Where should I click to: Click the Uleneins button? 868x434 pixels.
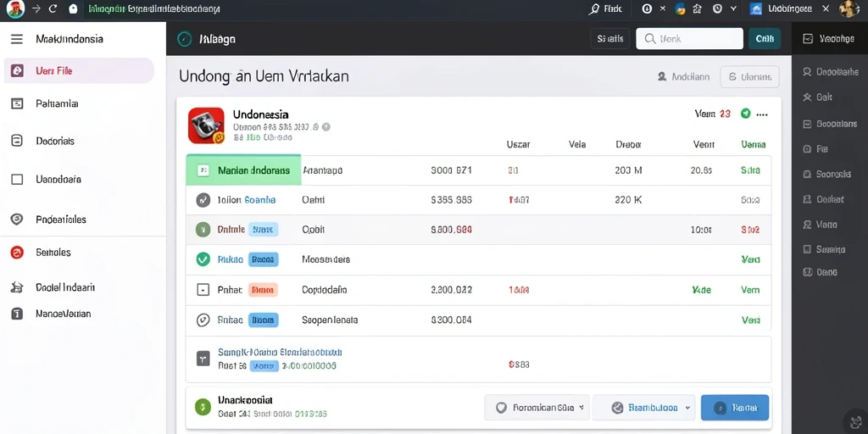tap(749, 77)
